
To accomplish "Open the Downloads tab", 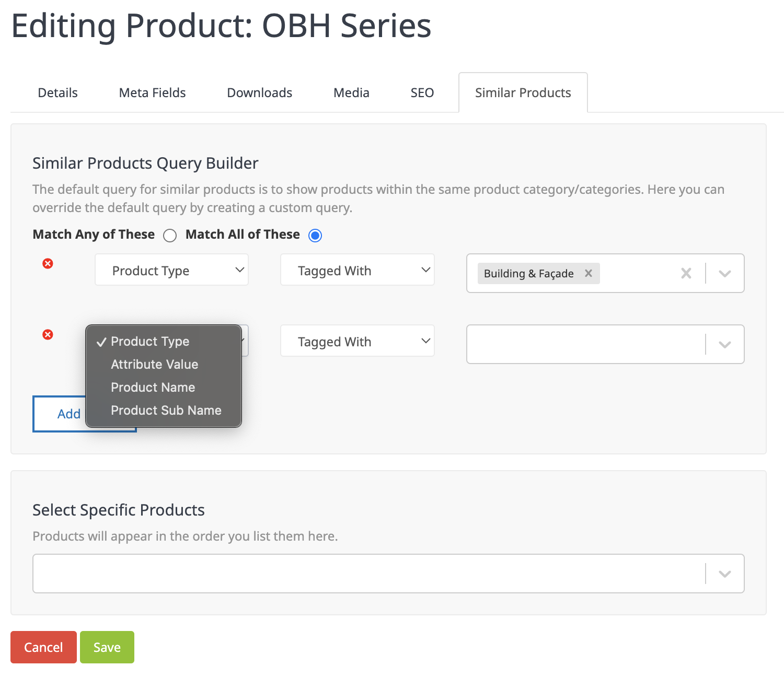I will tap(259, 93).
